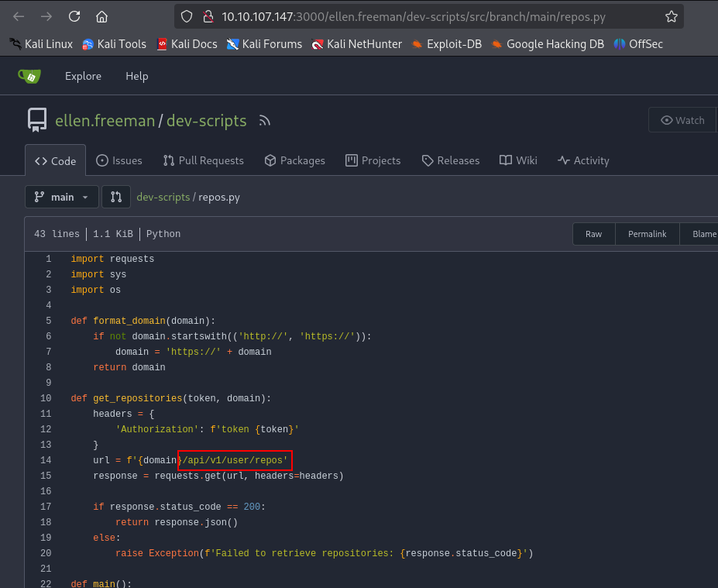Click line number 20
This screenshot has width=718, height=588.
(x=46, y=552)
